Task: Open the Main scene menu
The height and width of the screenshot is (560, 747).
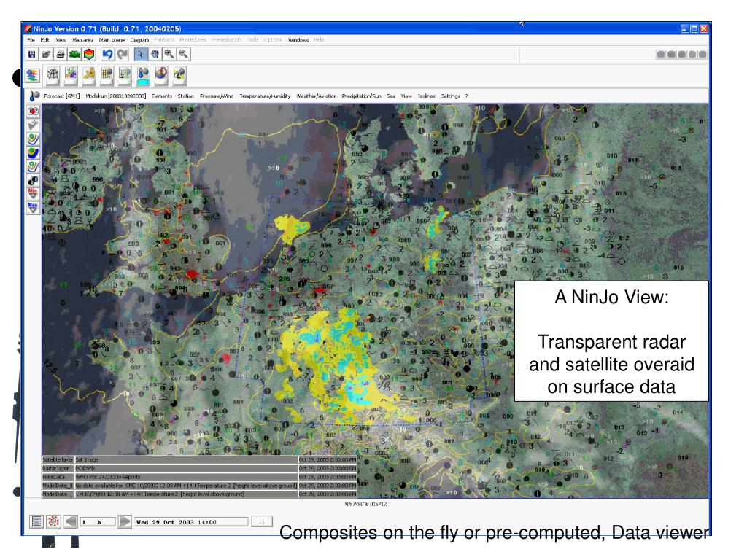Action: [112, 40]
